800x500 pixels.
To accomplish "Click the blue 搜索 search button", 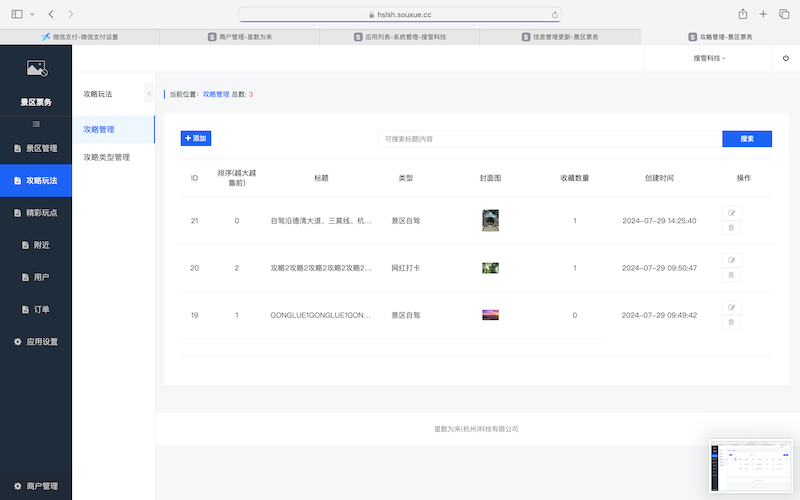I will (x=747, y=139).
